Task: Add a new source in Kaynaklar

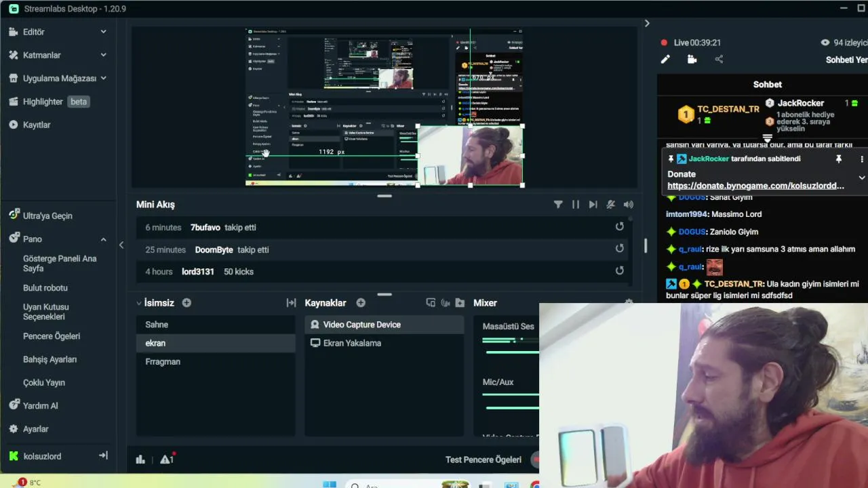Action: point(361,303)
